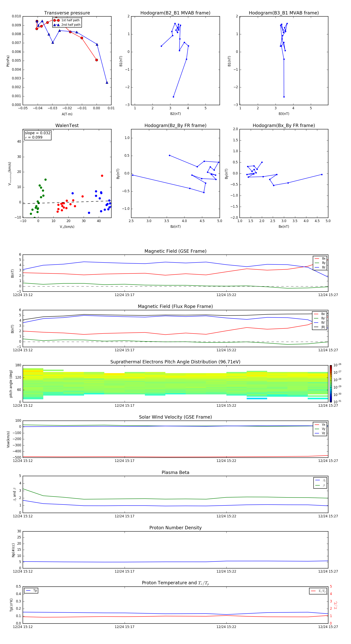Click the By legend entry in GSE magnetic field plot
The height and width of the screenshot is (644, 351).
(320, 263)
